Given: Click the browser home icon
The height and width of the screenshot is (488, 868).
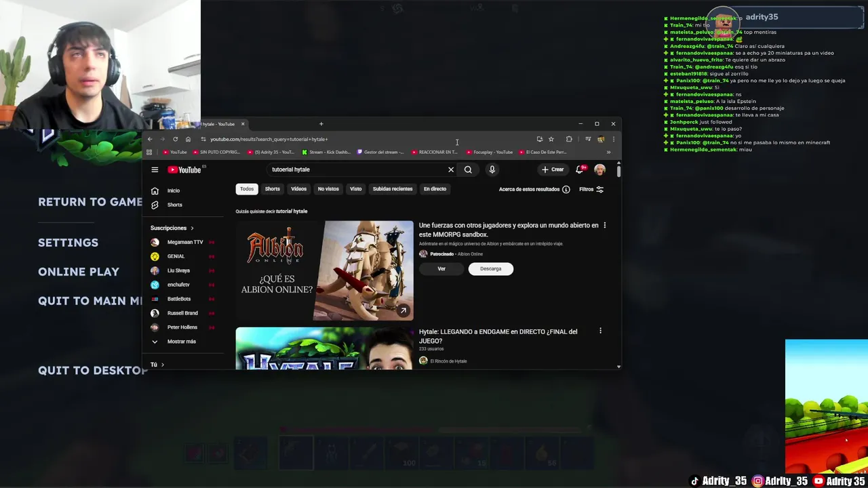Looking at the screenshot, I should coord(188,139).
